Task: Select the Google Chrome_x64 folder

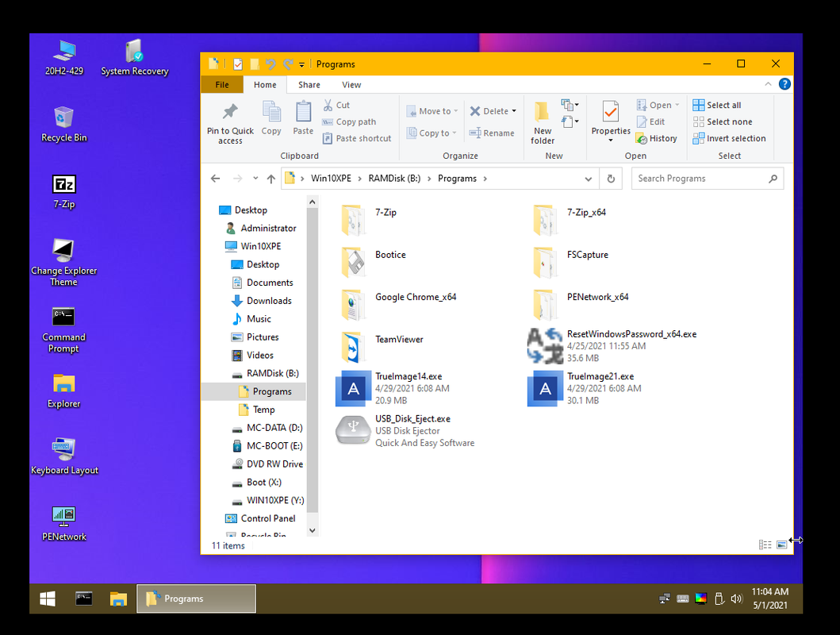Action: click(398, 303)
